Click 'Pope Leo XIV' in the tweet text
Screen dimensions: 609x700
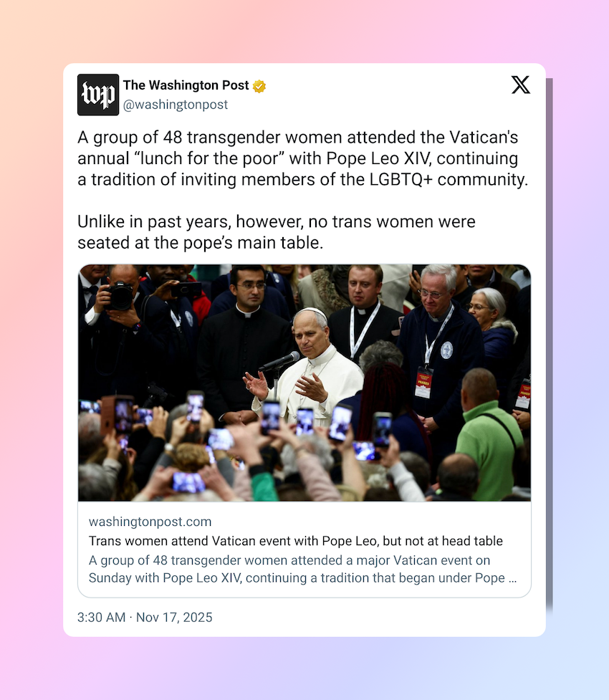click(x=378, y=158)
